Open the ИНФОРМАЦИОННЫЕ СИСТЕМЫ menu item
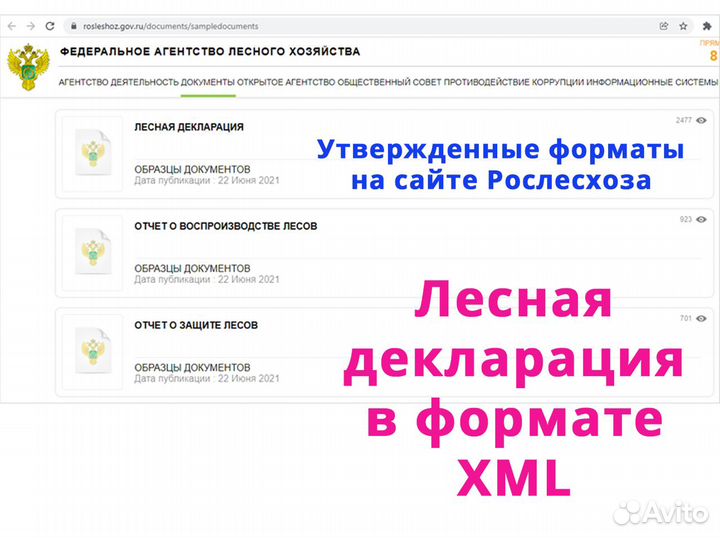The height and width of the screenshot is (538, 720). [652, 82]
